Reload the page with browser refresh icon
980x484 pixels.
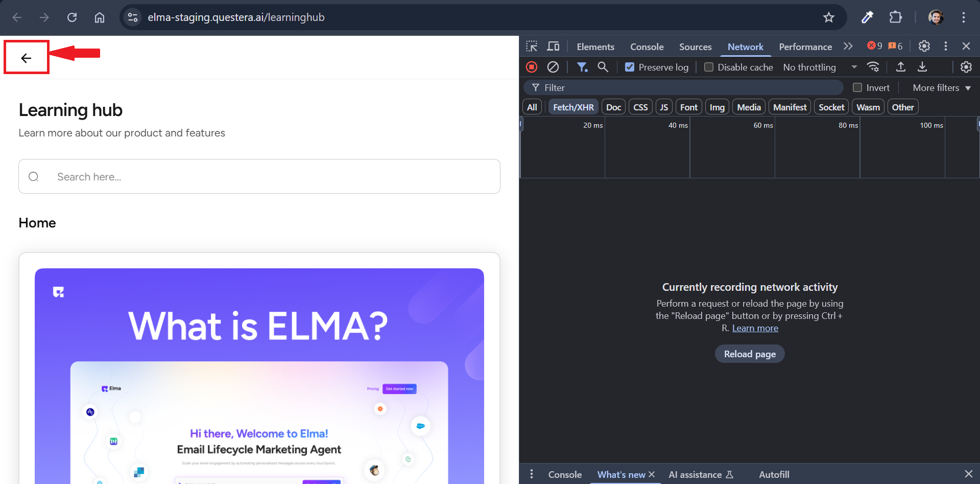[x=72, y=17]
